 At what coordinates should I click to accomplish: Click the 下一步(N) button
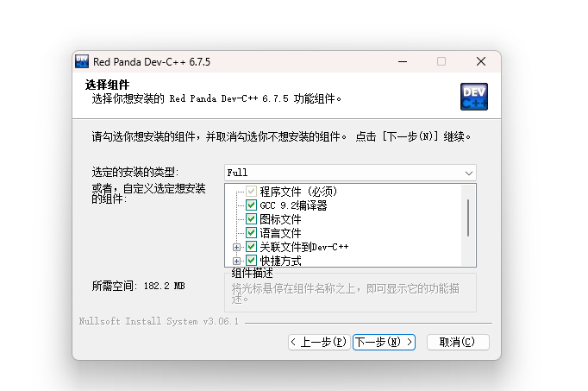pyautogui.click(x=384, y=342)
